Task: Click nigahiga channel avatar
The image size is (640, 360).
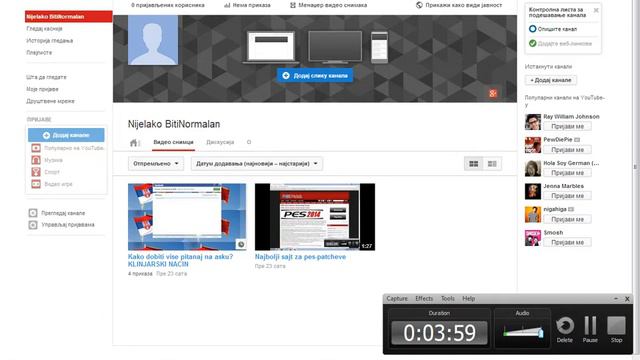Action: 533,215
